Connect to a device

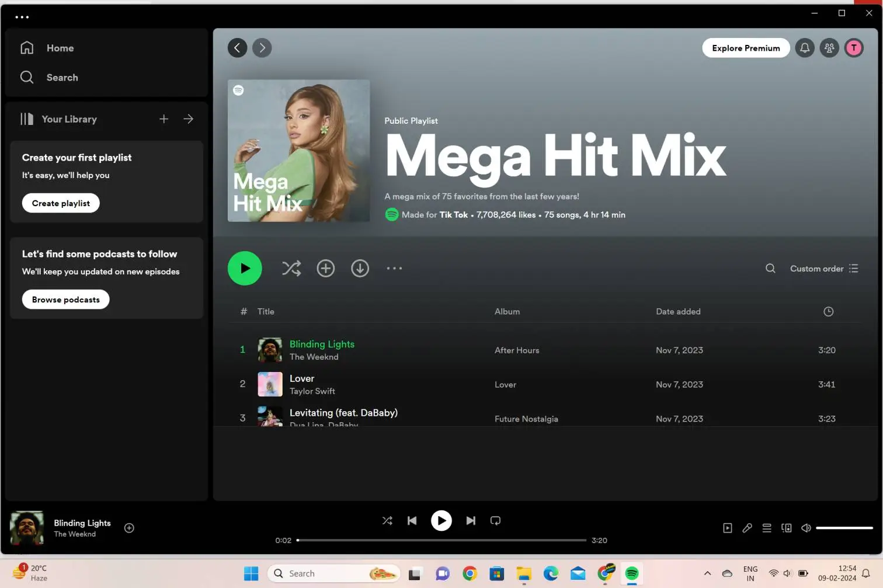click(787, 528)
